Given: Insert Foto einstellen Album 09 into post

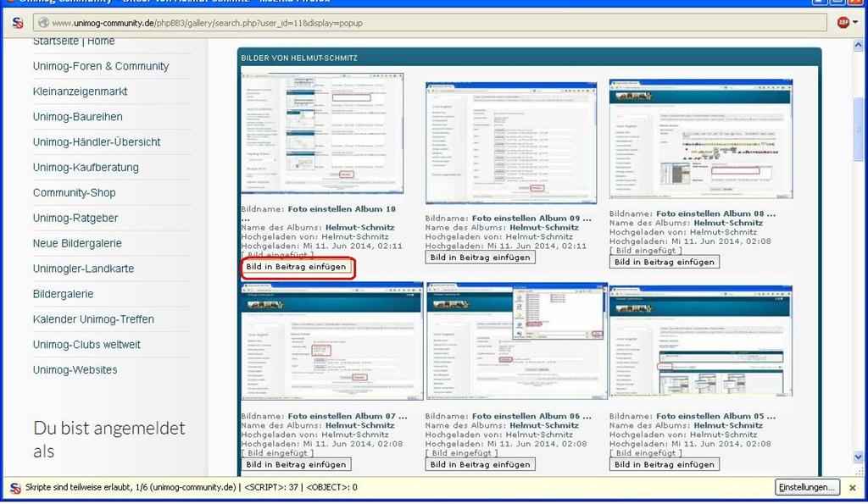Looking at the screenshot, I should [480, 258].
